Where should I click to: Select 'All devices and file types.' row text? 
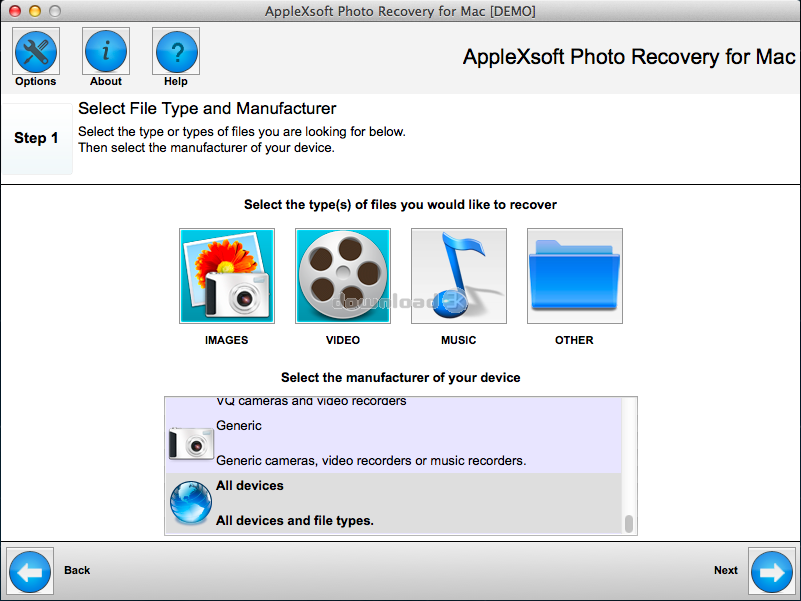(295, 521)
